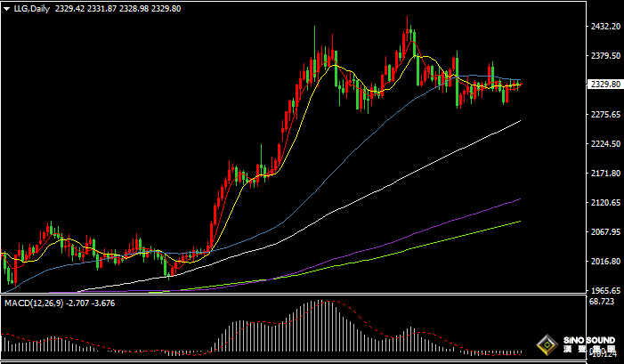The height and width of the screenshot is (364, 624).
Task: Click the current price tag 2329.80
Action: [x=604, y=85]
